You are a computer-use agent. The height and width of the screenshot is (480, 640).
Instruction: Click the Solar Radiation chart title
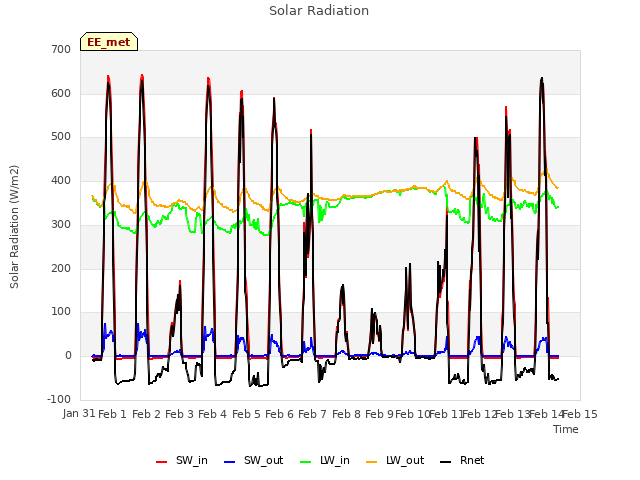tap(319, 11)
